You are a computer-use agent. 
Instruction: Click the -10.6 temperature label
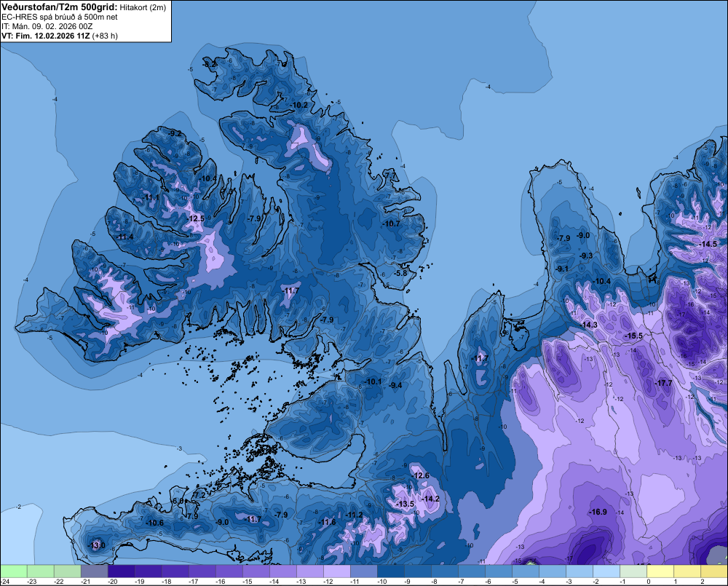click(x=154, y=523)
